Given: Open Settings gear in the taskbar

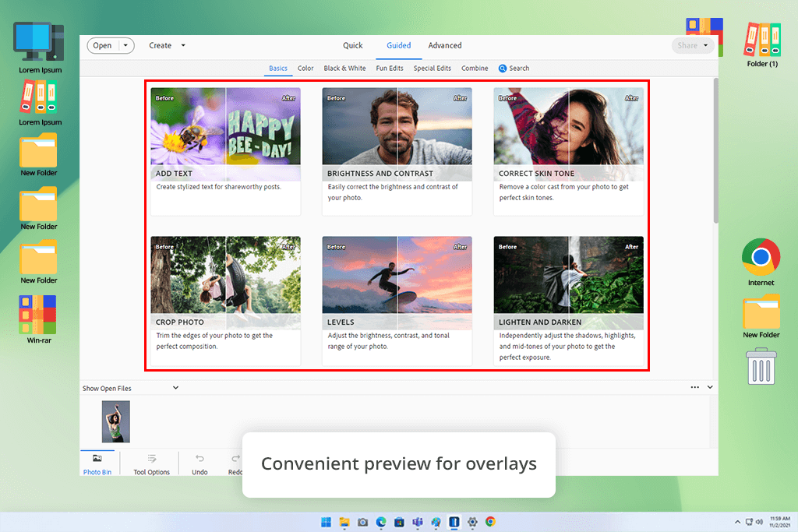Looking at the screenshot, I should 472,522.
